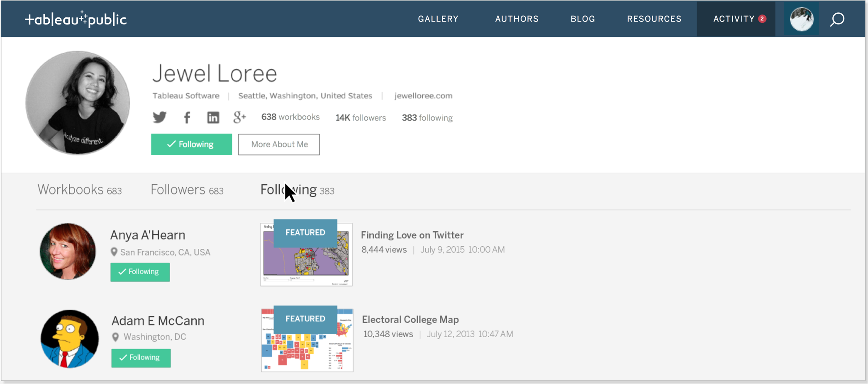This screenshot has width=868, height=384.
Task: Click San Francisco, CA, USA location text
Action: click(x=165, y=253)
